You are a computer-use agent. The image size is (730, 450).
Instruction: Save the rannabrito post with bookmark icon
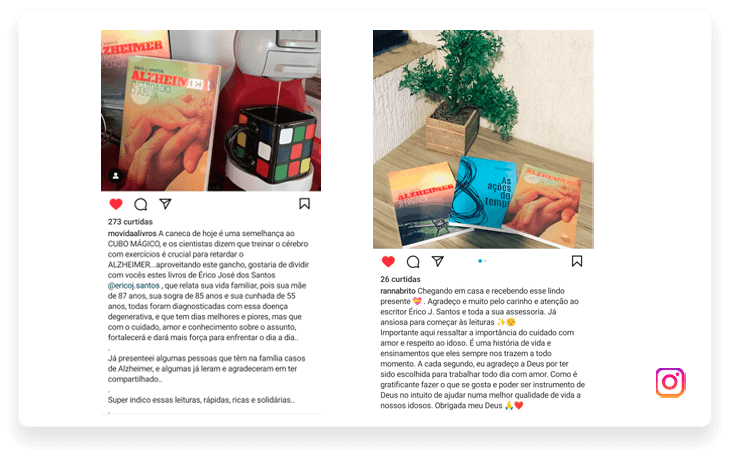click(x=577, y=261)
